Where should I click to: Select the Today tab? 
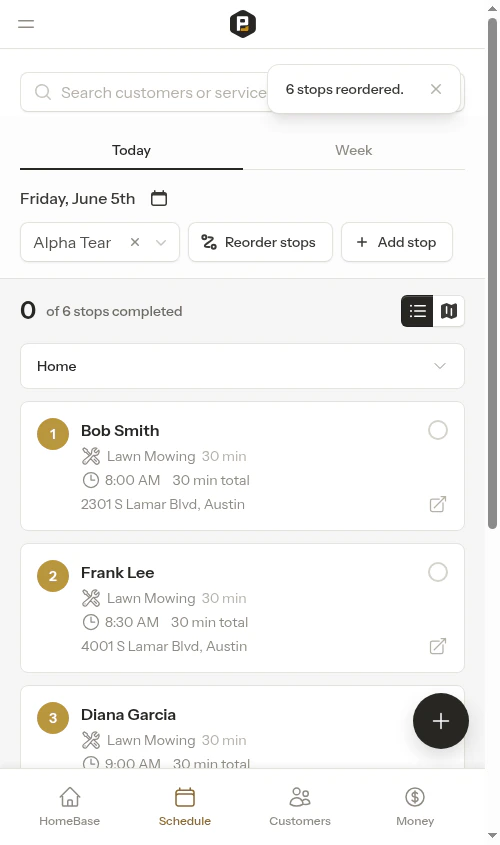(131, 150)
